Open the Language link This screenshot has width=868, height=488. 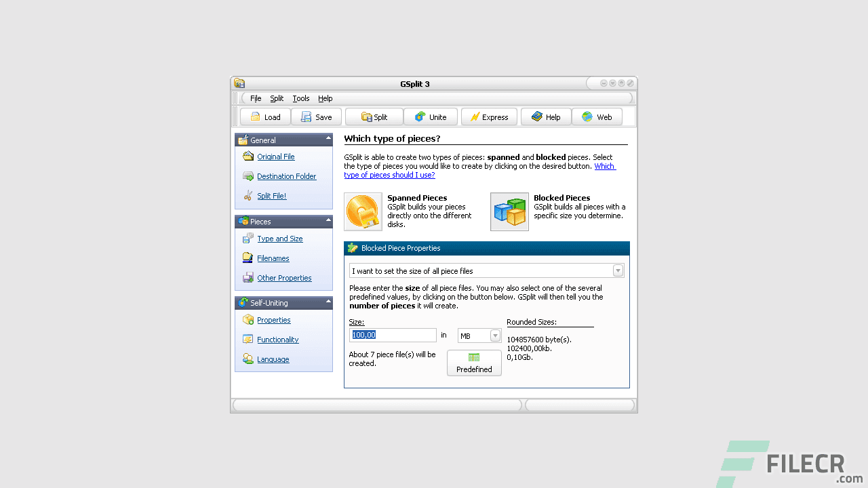273,359
